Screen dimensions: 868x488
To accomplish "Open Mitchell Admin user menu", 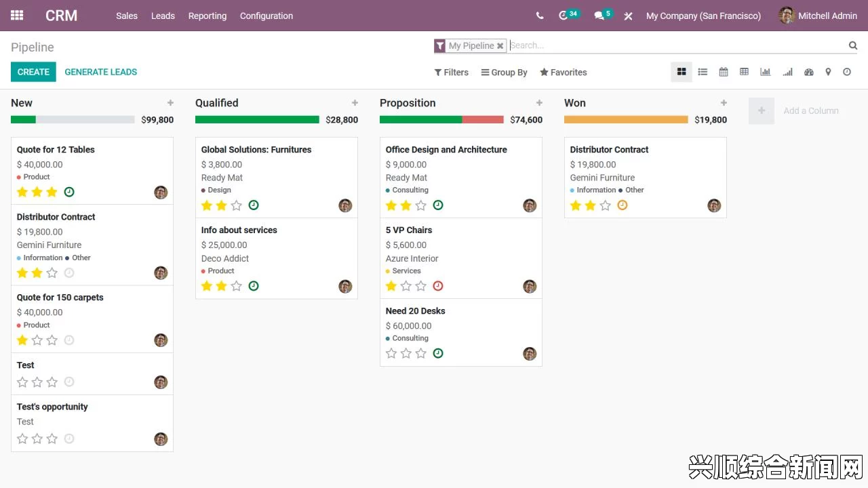I will (x=818, y=16).
